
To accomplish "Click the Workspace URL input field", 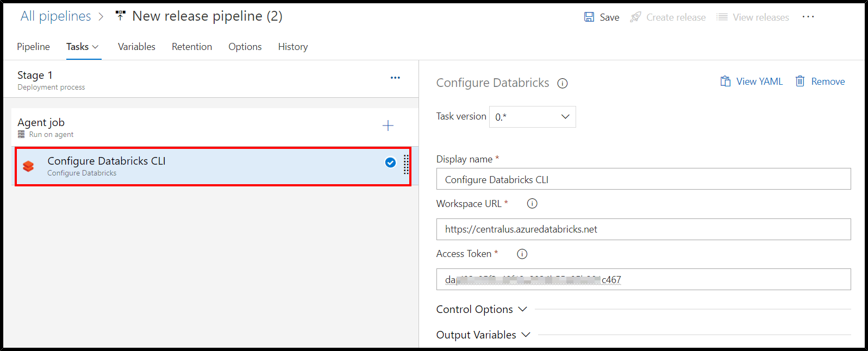I will [x=643, y=229].
